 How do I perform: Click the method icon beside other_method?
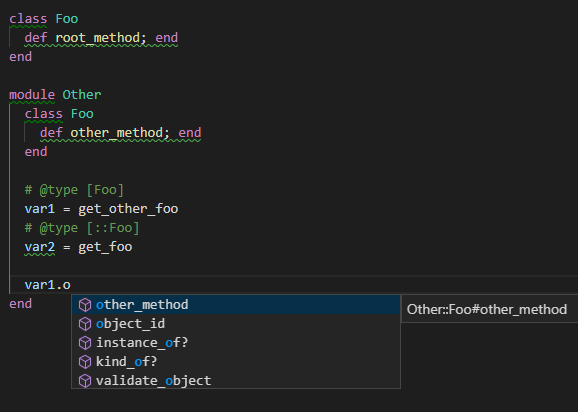tap(85, 305)
